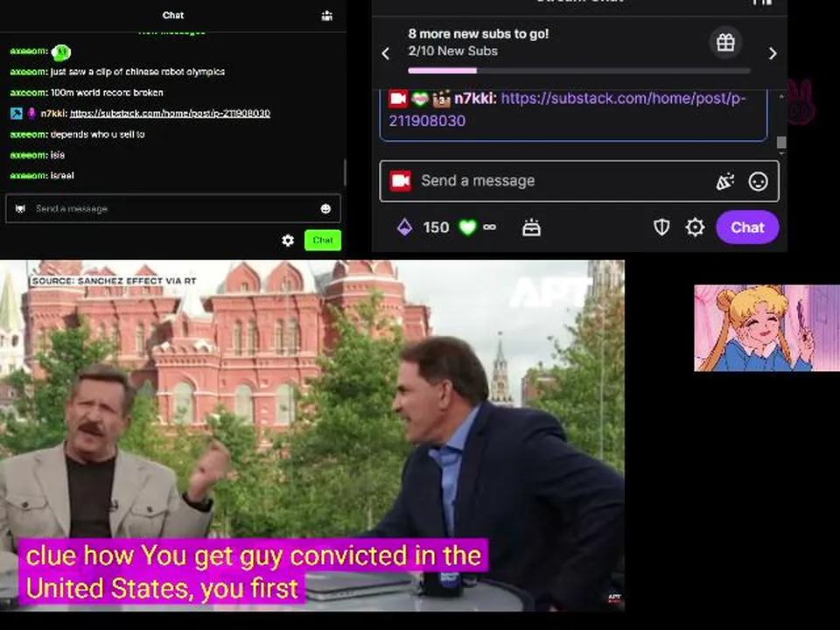Click the Sailor Moon anime thumbnail
Screen dimensions: 840x630
click(766, 328)
